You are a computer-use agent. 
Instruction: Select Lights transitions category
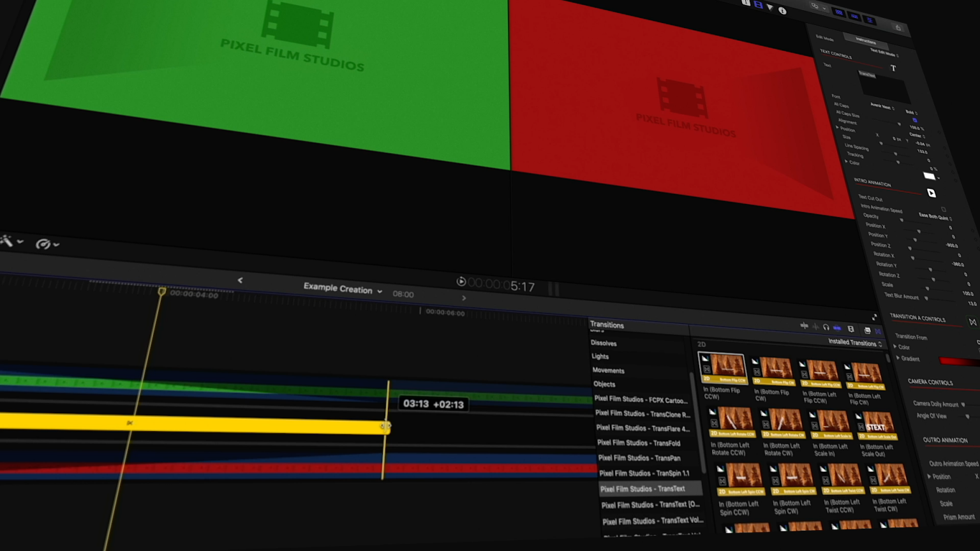click(x=600, y=356)
